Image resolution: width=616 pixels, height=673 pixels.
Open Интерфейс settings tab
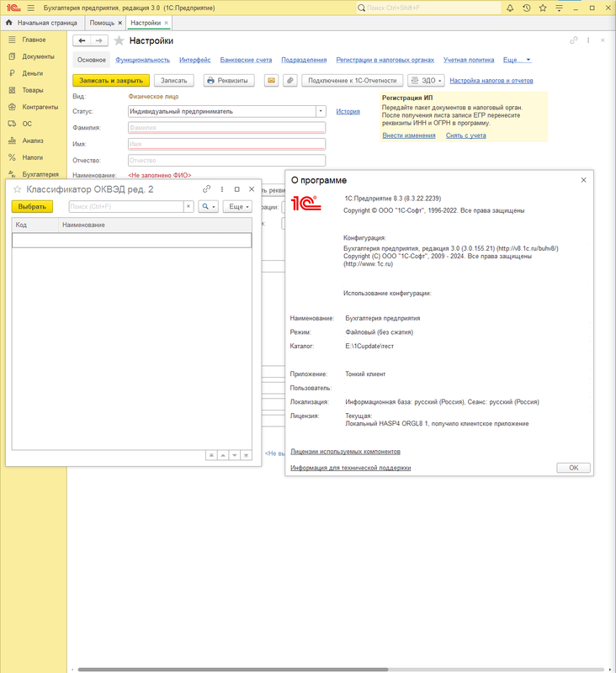[x=195, y=60]
